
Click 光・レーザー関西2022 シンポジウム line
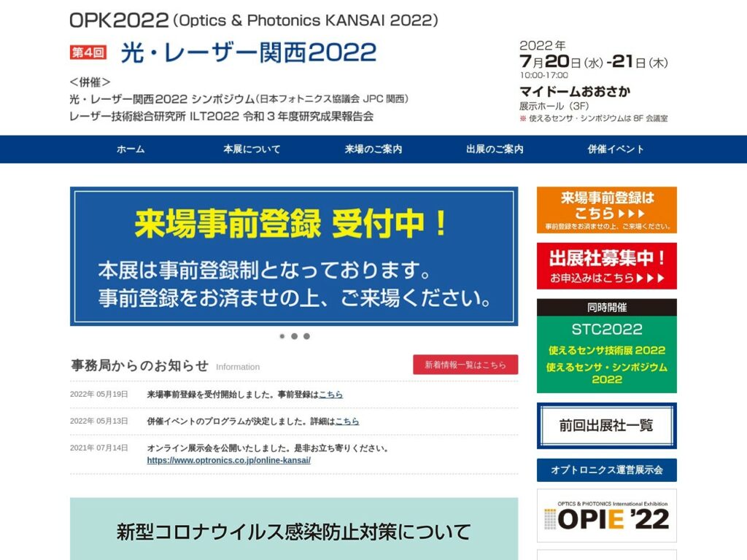(x=239, y=99)
